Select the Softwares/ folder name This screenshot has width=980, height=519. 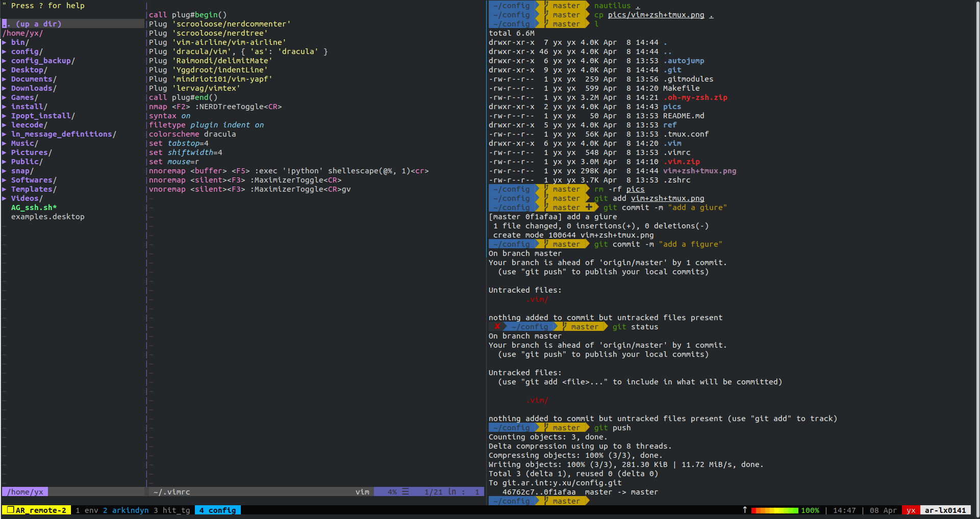coord(34,180)
